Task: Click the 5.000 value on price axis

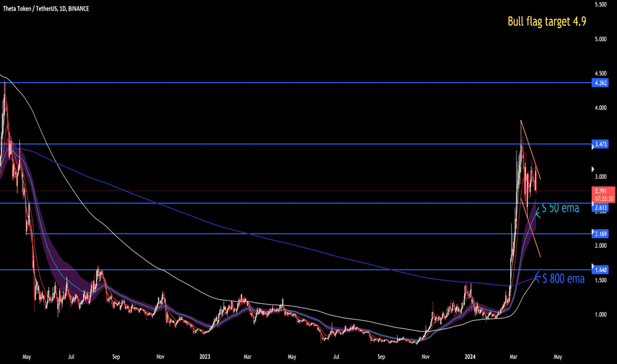Action: click(x=600, y=39)
